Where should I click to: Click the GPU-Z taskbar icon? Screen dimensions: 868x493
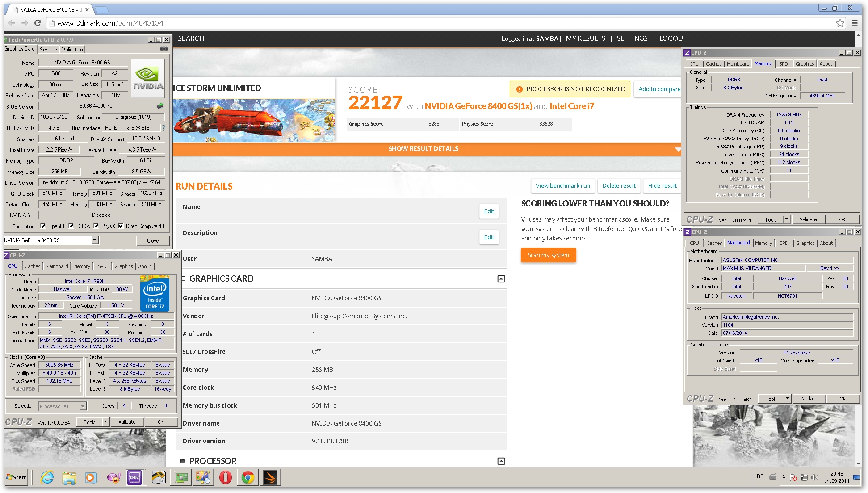click(181, 478)
